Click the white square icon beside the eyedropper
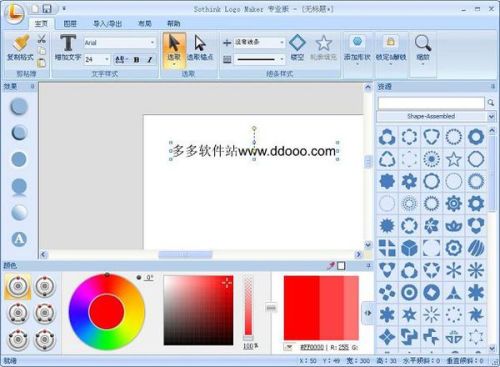The image size is (500, 367). (x=341, y=266)
